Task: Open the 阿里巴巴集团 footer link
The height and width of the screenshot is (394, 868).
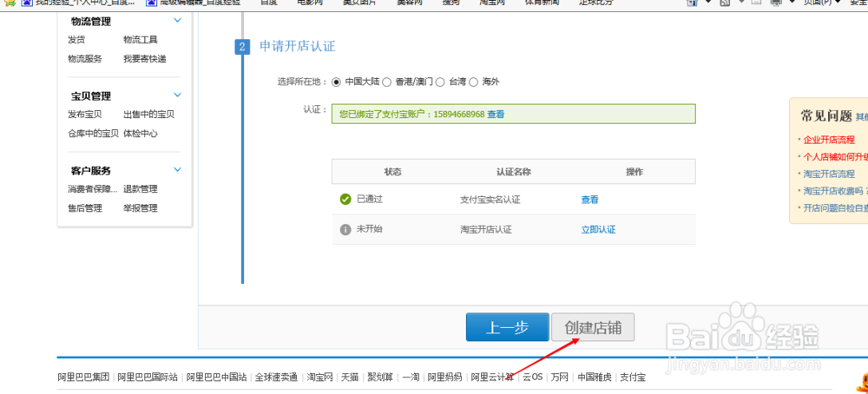Action: pos(83,378)
